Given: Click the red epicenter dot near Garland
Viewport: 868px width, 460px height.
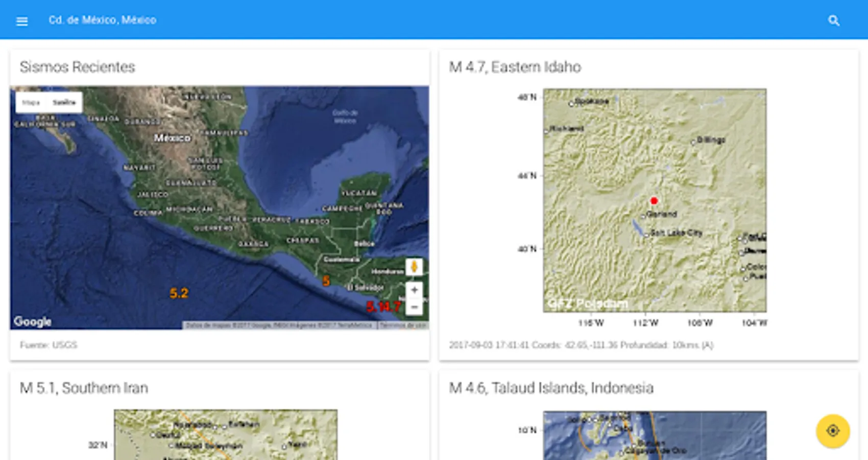Looking at the screenshot, I should point(654,201).
